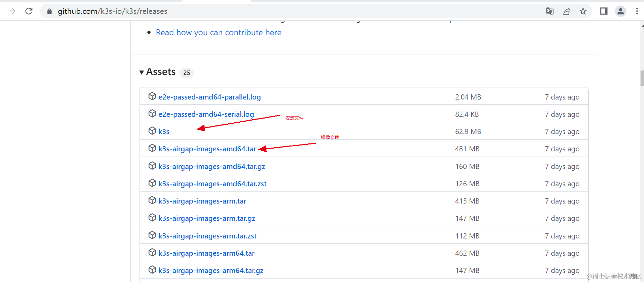Download e2e-passed-amd64-parallel.log
Screen dimensions: 644x282
tap(210, 97)
